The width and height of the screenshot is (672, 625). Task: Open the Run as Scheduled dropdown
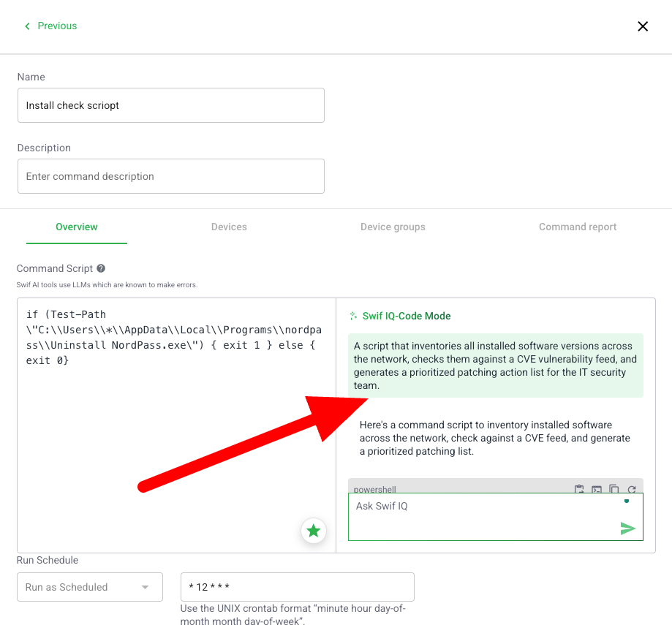(89, 587)
